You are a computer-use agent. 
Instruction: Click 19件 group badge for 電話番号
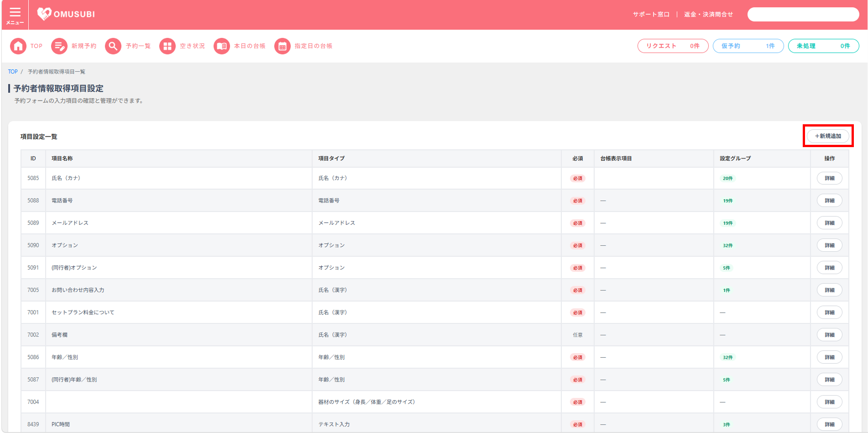[x=727, y=201]
